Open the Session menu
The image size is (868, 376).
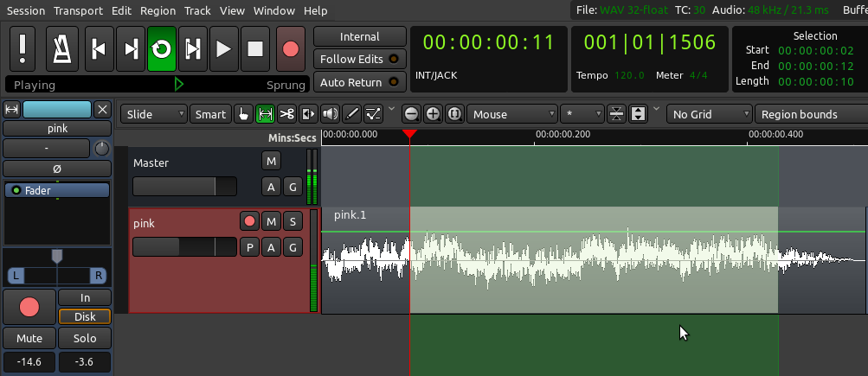pyautogui.click(x=27, y=10)
